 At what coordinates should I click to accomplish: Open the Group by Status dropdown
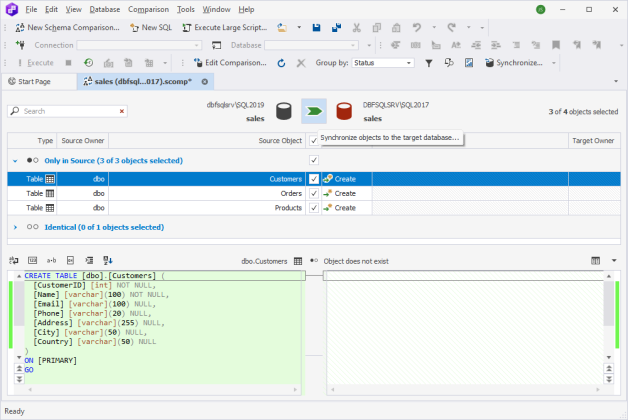coord(383,63)
